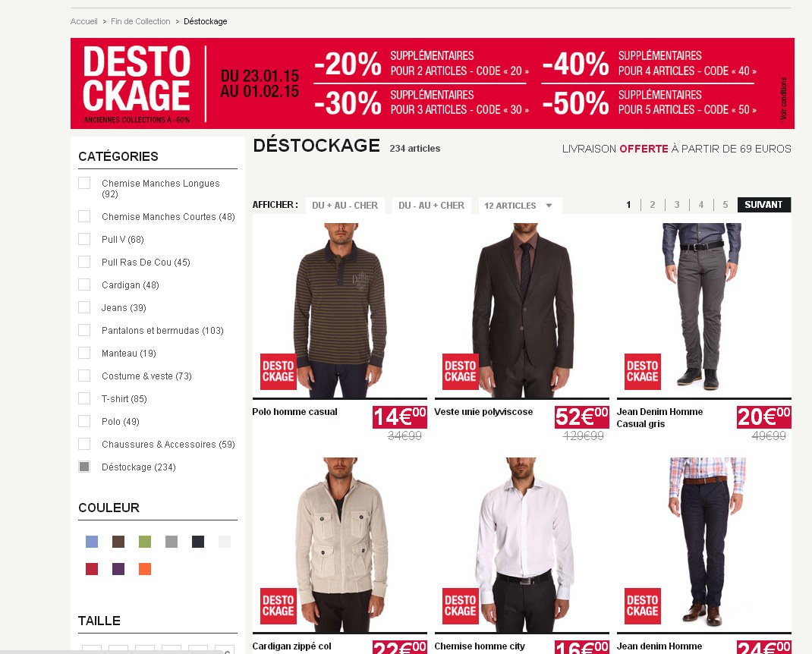Click the Destockage badge on the grey jeans
This screenshot has height=654, width=812.
[642, 372]
